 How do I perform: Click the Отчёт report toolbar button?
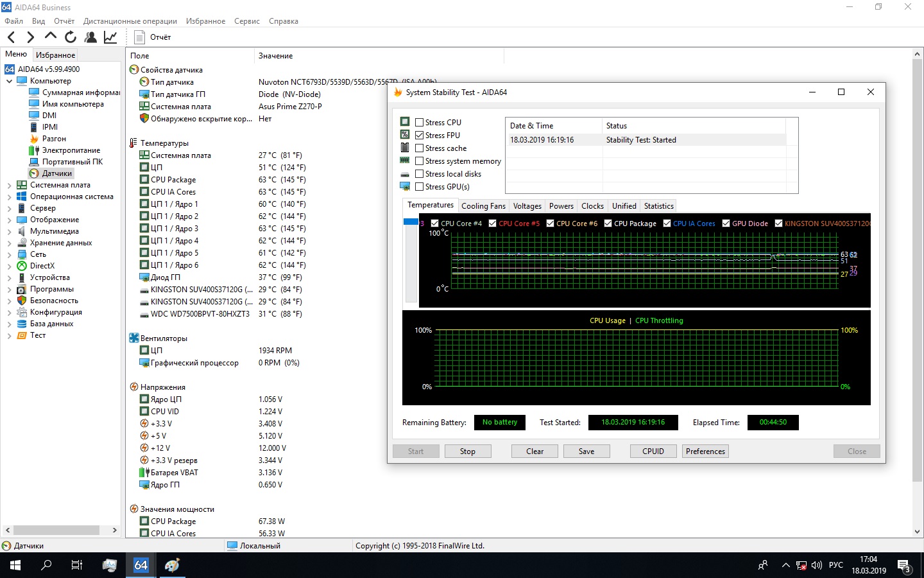pyautogui.click(x=153, y=37)
